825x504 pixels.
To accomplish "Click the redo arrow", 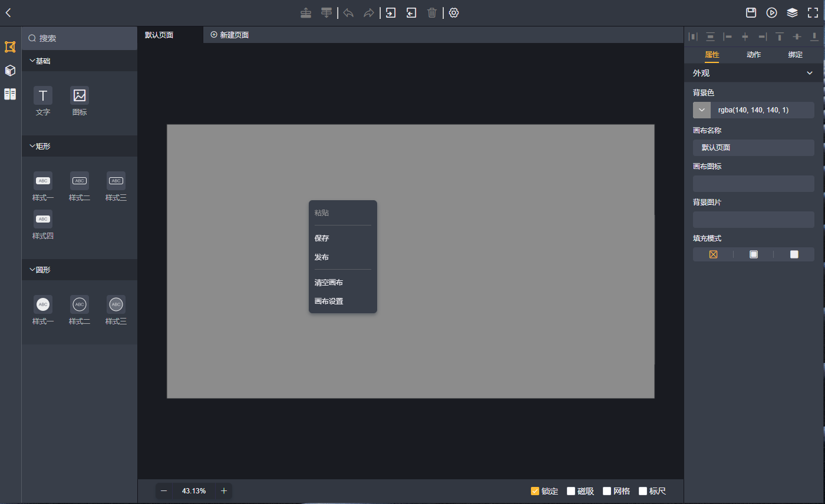I will pos(369,12).
